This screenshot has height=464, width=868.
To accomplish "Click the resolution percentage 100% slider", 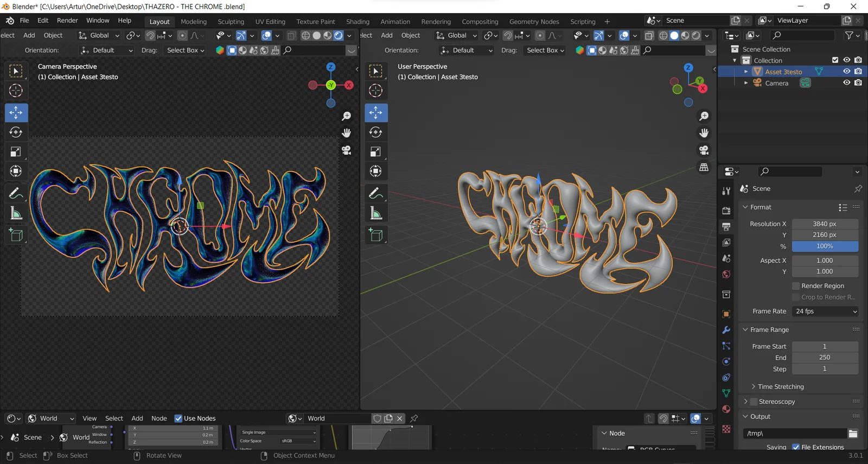I will 825,246.
